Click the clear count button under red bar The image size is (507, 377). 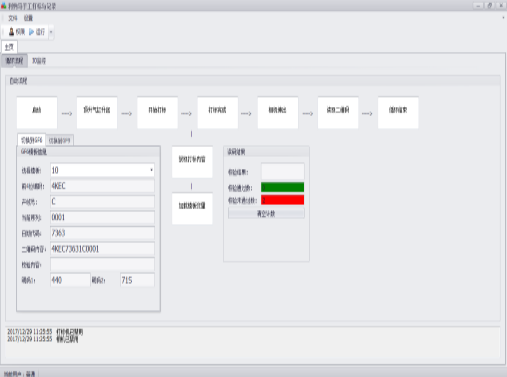point(266,213)
